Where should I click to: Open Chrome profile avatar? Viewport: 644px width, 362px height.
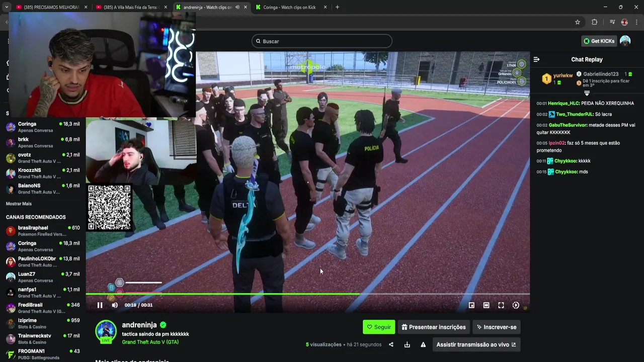click(x=624, y=22)
